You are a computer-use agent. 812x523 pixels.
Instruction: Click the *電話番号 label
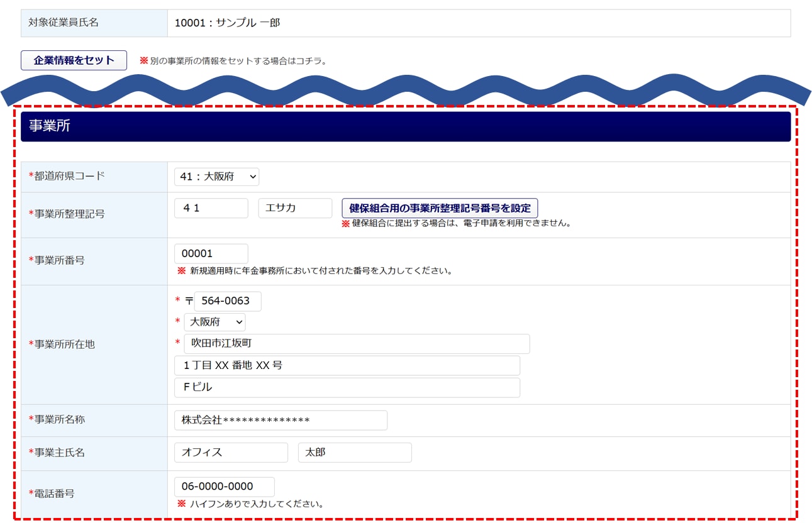click(x=52, y=494)
